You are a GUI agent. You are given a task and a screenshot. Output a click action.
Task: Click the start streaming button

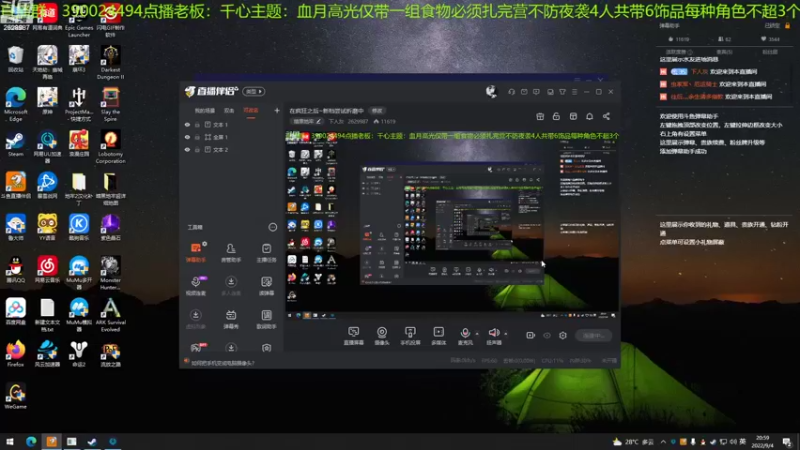pos(593,335)
